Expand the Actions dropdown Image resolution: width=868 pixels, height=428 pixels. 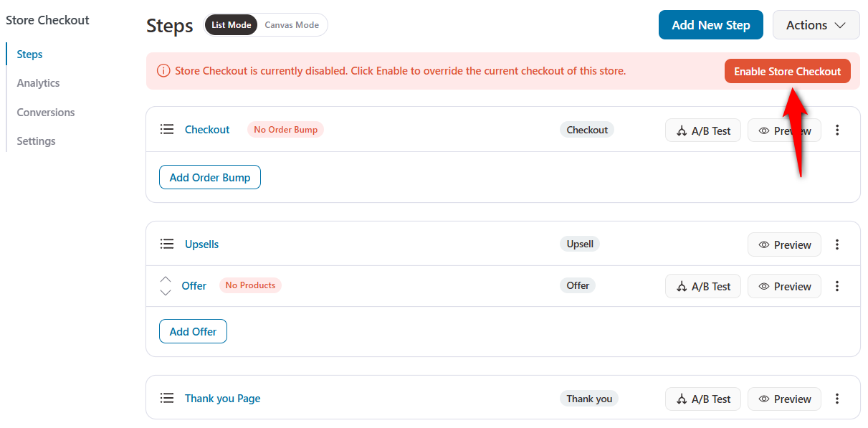(x=816, y=25)
